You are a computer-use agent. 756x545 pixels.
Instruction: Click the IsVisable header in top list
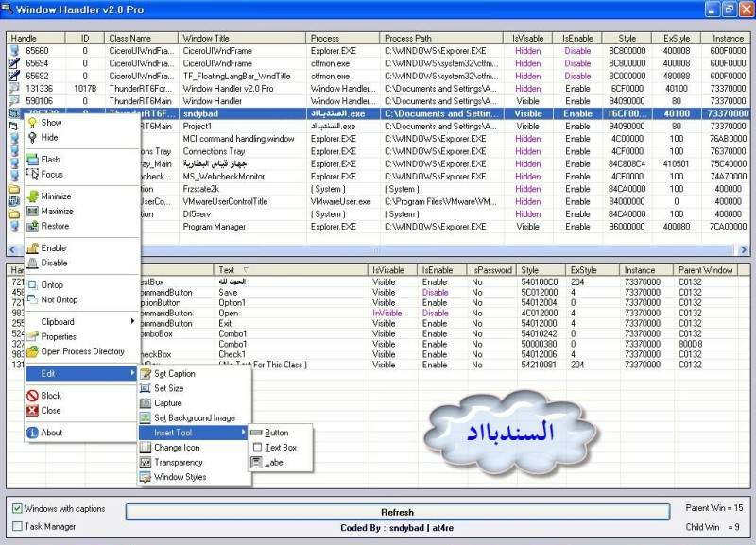528,38
